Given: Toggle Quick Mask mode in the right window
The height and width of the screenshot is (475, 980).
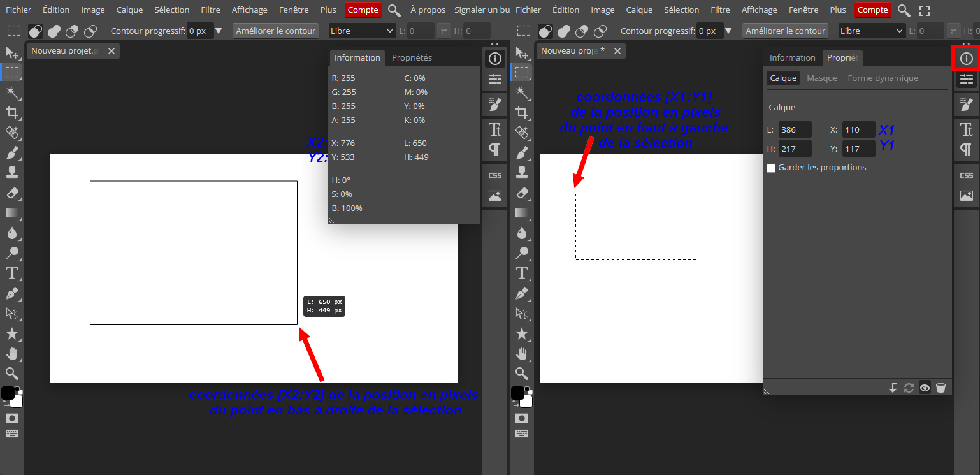Looking at the screenshot, I should (x=522, y=418).
